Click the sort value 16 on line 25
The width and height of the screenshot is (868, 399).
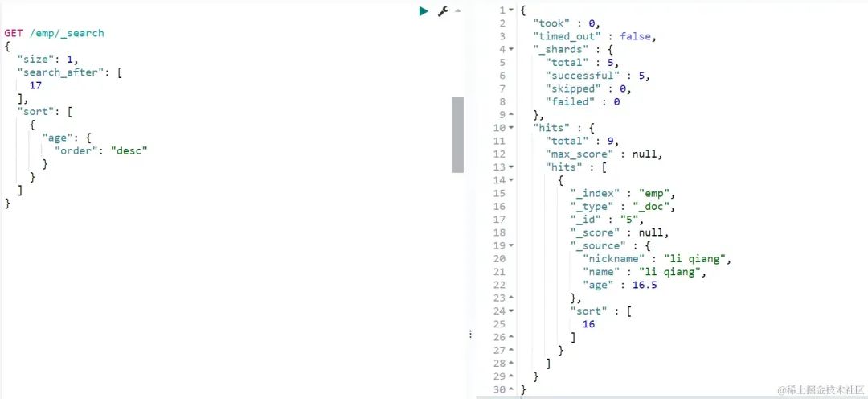pyautogui.click(x=588, y=325)
